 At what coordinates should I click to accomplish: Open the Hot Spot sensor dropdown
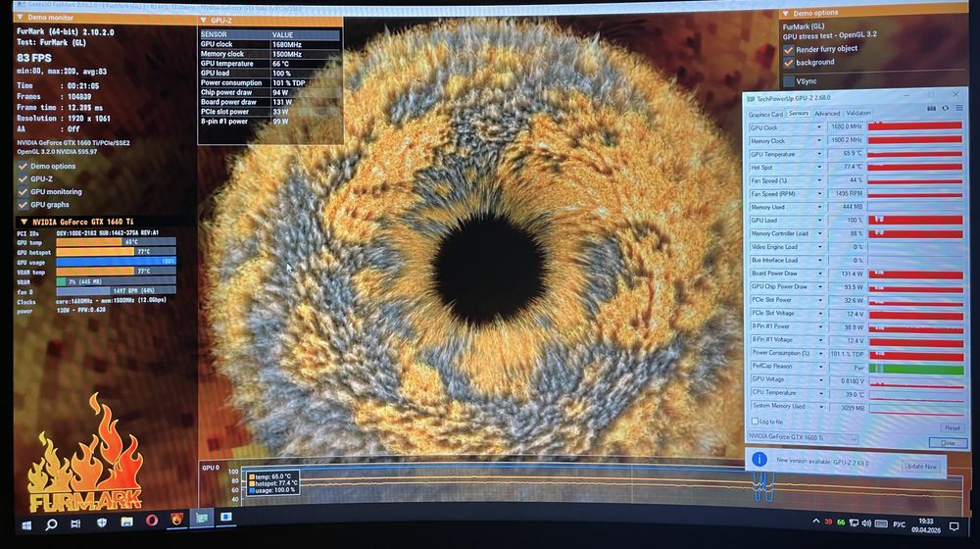coord(818,167)
